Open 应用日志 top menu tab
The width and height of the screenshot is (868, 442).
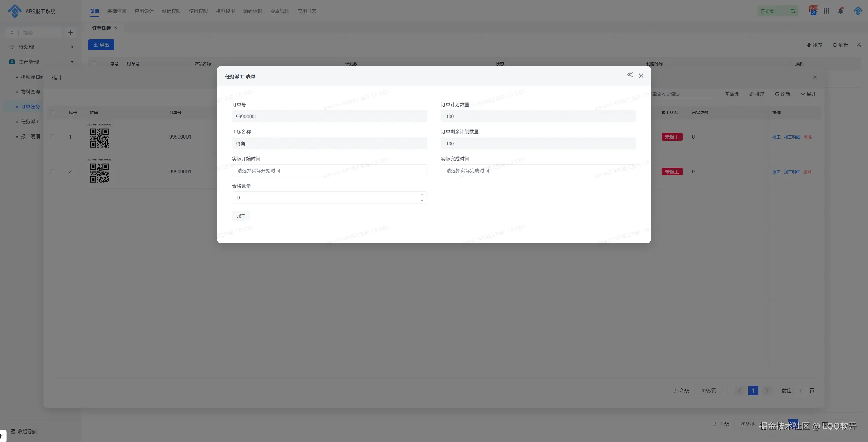pos(307,11)
